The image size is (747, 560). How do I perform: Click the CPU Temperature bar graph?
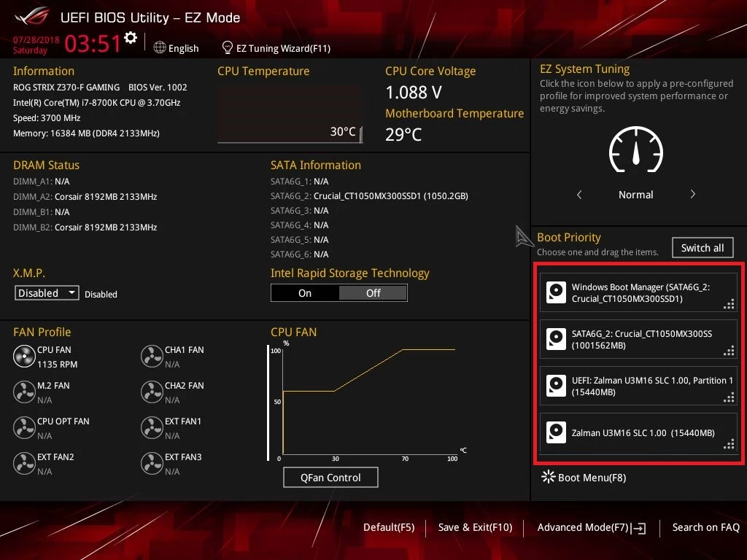pyautogui.click(x=290, y=114)
